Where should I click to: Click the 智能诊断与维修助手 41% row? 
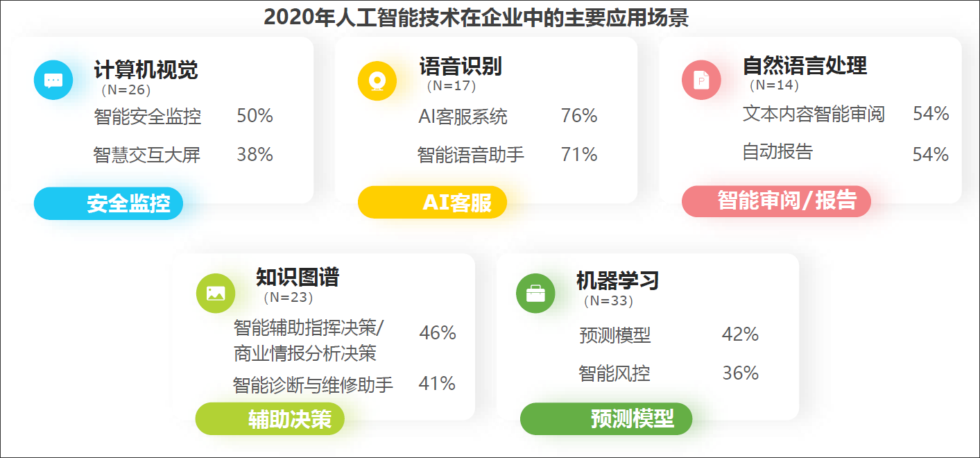(344, 384)
